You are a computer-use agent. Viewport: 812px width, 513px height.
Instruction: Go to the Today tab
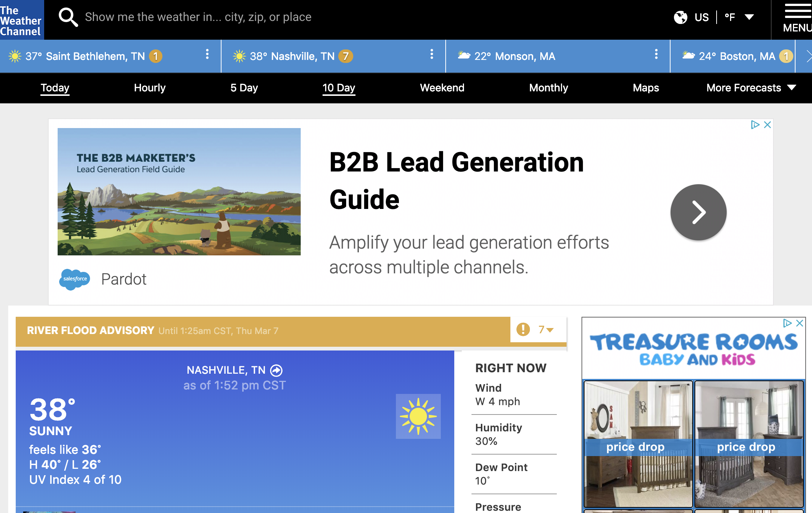[x=55, y=88]
